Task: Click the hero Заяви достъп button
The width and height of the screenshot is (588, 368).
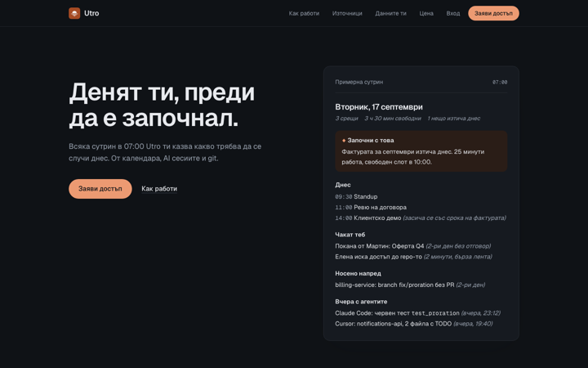Action: coord(100,189)
